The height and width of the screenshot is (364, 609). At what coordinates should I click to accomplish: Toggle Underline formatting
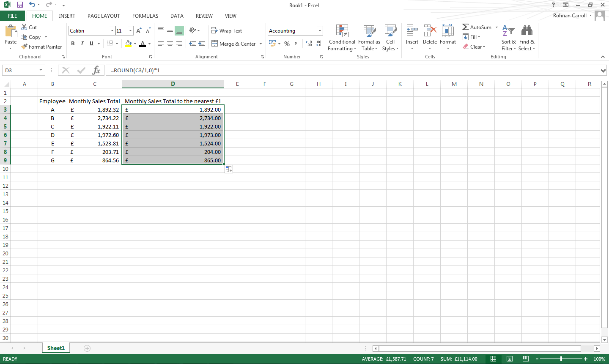tap(91, 44)
